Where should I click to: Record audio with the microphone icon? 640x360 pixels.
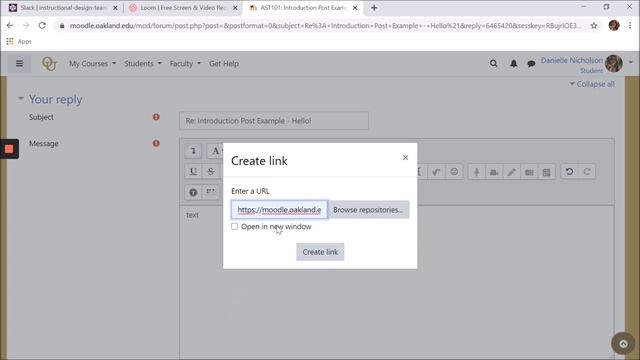[476, 172]
